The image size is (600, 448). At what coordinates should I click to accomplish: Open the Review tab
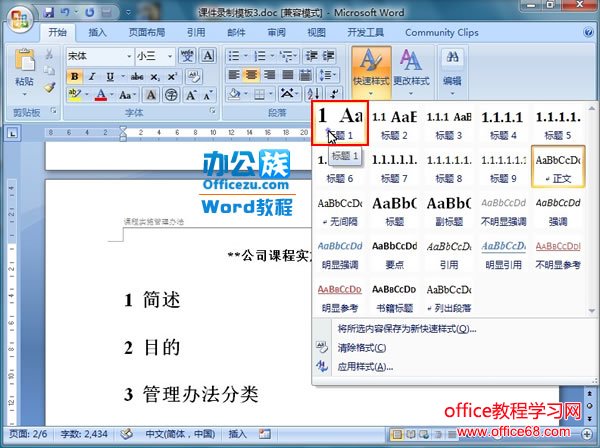click(276, 33)
